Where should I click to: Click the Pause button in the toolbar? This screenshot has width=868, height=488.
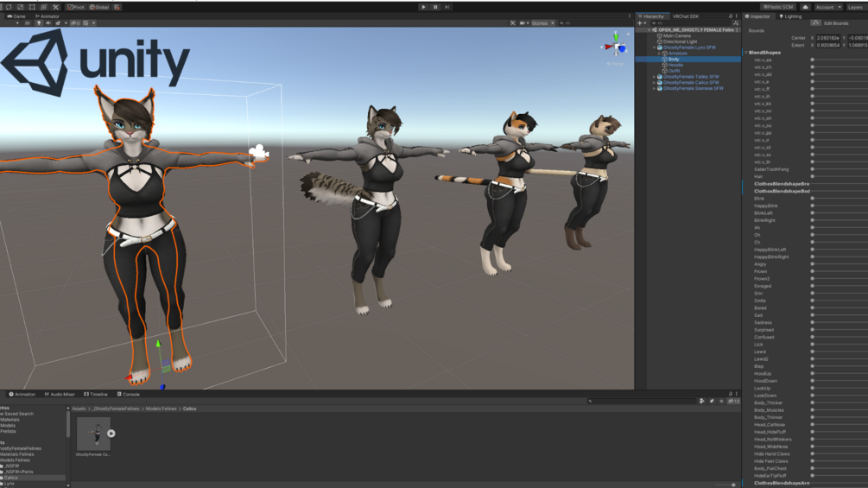click(x=435, y=7)
